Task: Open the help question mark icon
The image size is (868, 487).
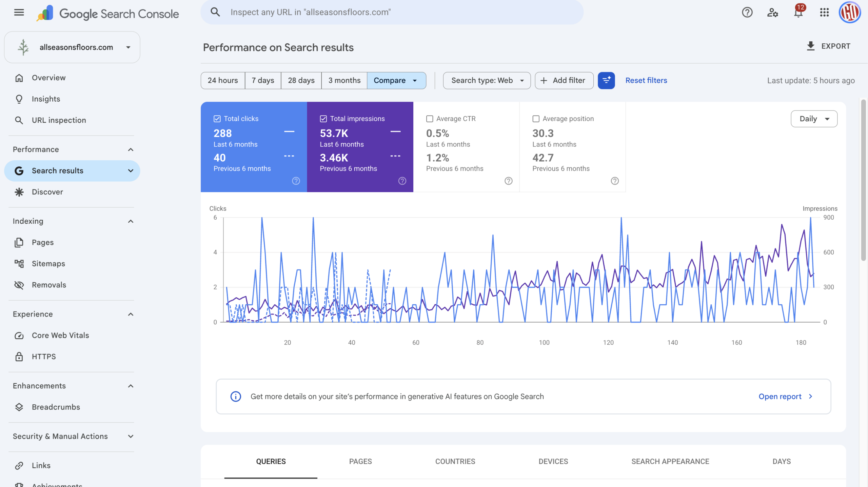Action: tap(747, 13)
